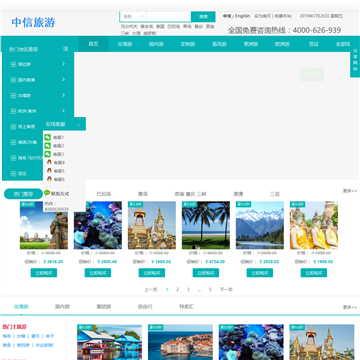Select the 热门推荐 pill tab

23,194
